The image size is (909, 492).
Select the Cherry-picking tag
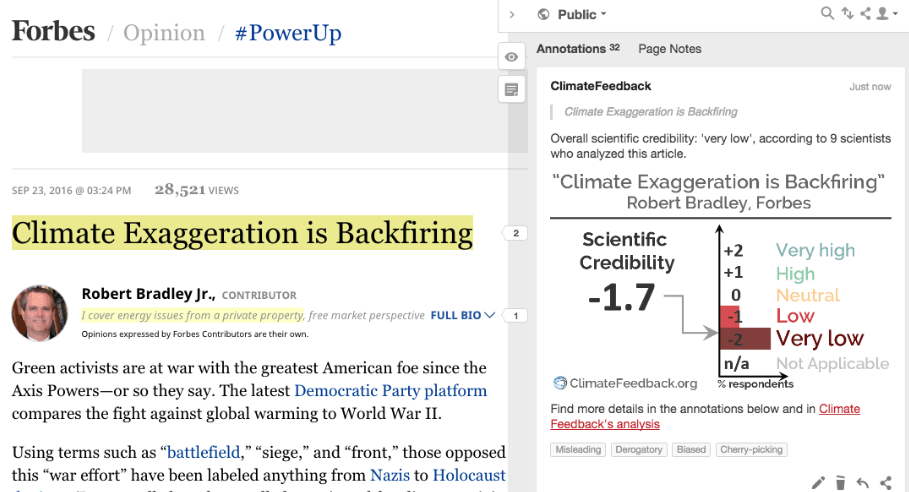coord(751,450)
